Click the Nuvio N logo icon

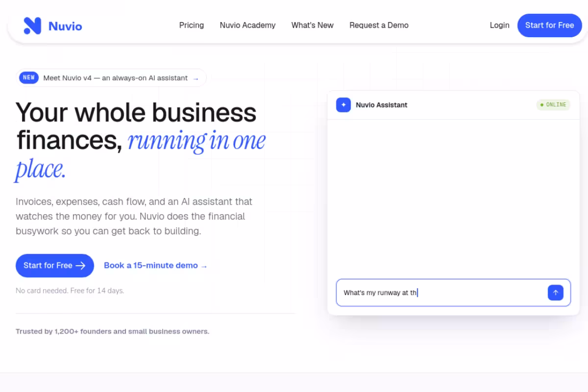(x=32, y=25)
